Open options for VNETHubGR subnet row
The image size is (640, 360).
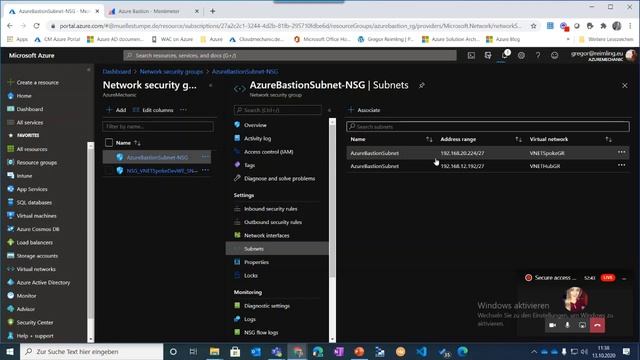(622, 165)
